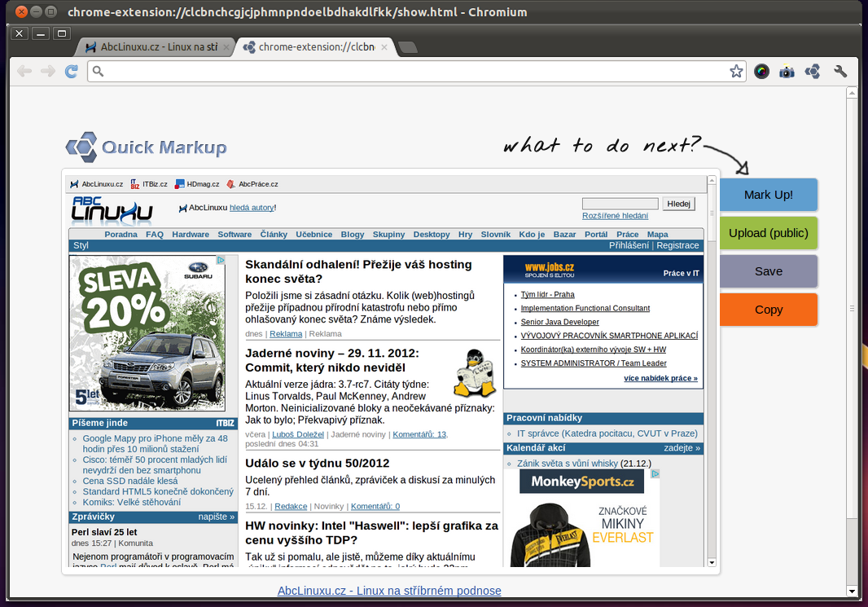868x607 pixels.
Task: Click the Mark Up! button
Action: [x=769, y=195]
